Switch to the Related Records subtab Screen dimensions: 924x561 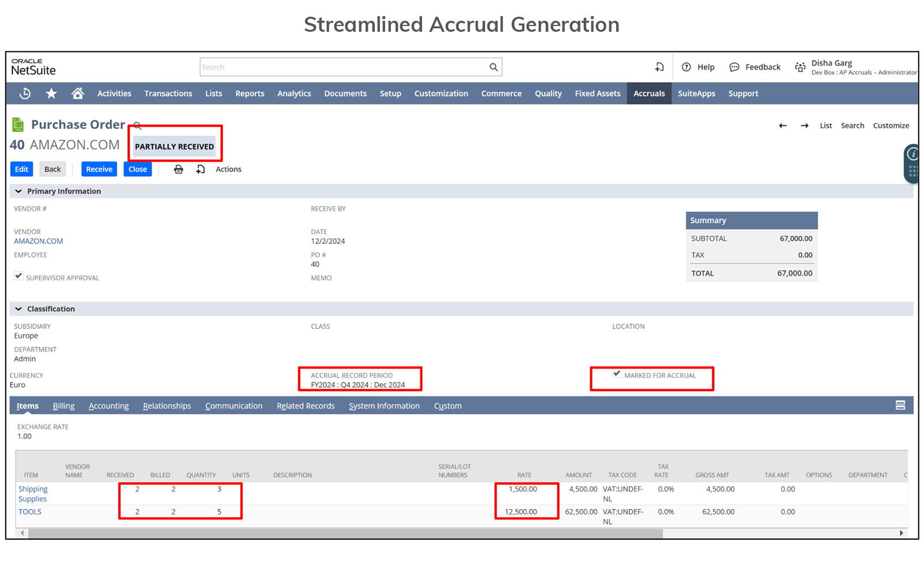(x=305, y=406)
